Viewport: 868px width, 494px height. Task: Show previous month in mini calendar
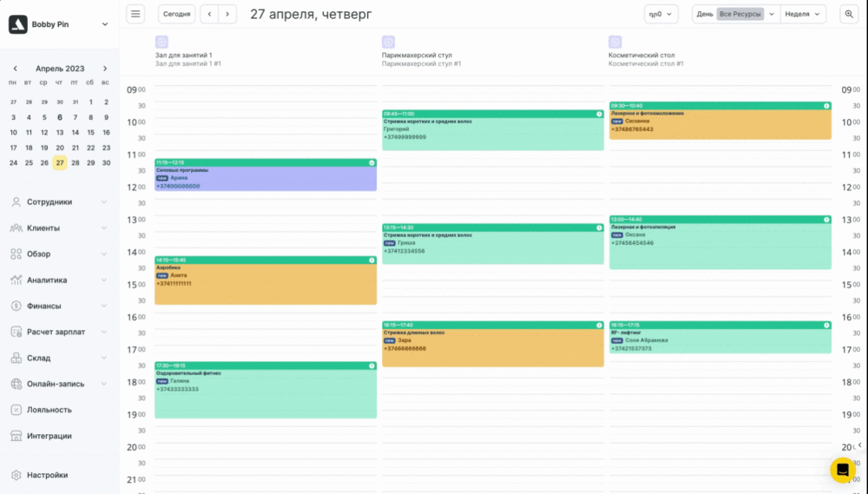(x=15, y=69)
